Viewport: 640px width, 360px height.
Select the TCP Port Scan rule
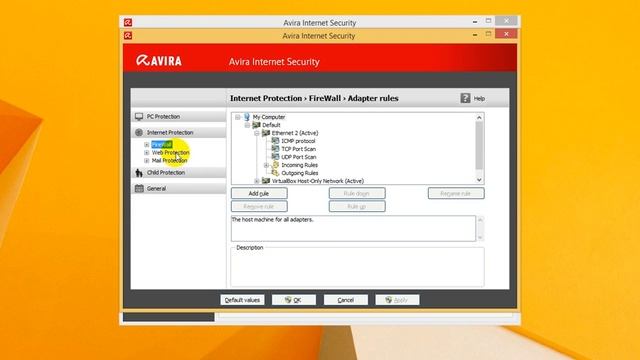298,149
